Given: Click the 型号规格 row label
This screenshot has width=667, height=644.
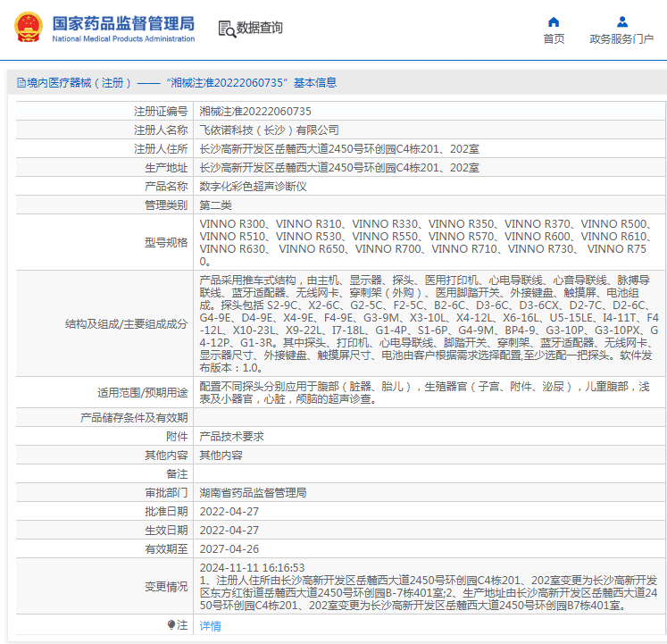Looking at the screenshot, I should (x=166, y=243).
